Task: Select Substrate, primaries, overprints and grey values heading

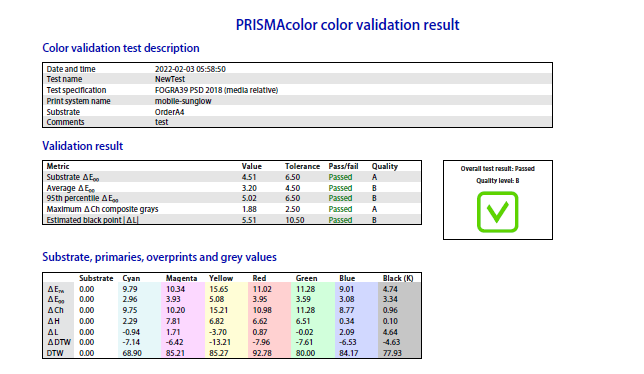Action: [159, 257]
